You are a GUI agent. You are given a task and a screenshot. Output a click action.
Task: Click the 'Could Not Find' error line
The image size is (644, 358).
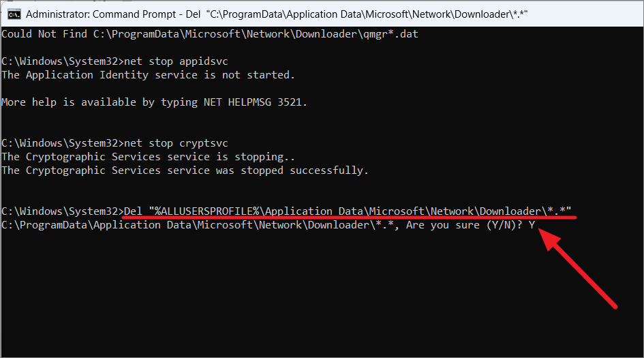click(x=210, y=33)
